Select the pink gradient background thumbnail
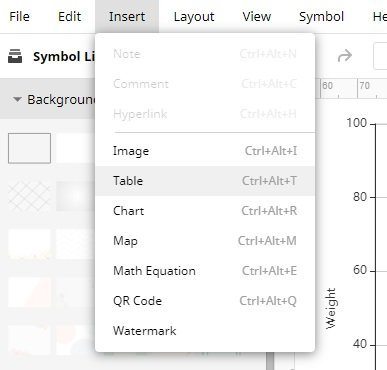The width and height of the screenshot is (387, 370). pos(29,292)
